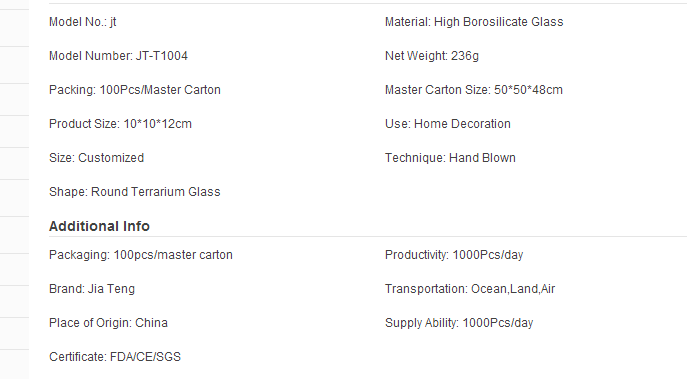Click Productivity: 1000Pcs/day entry

coord(454,255)
